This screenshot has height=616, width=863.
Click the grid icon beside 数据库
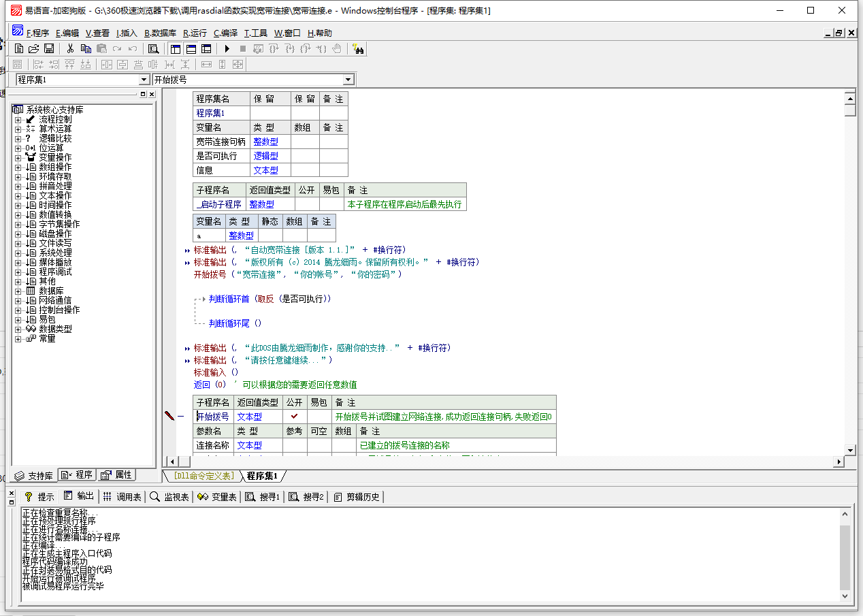pyautogui.click(x=30, y=291)
